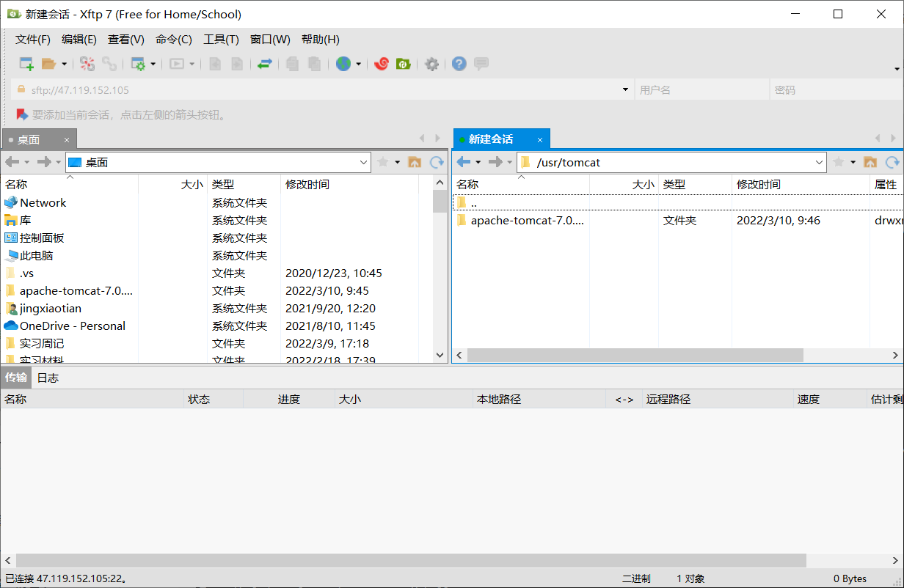Viewport: 904px width, 588px height.
Task: Open the 窗口(W) menu
Action: click(270, 40)
